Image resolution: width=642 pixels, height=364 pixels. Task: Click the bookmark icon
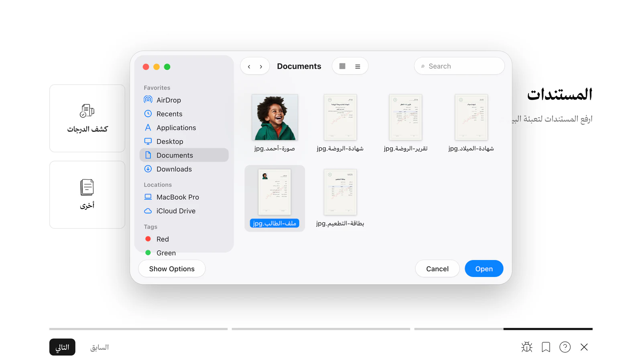point(546,347)
